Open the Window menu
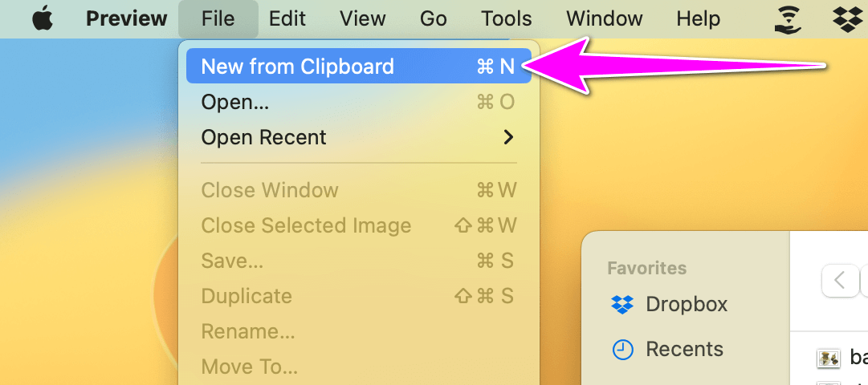Screen dimensions: 868x385 [x=604, y=18]
